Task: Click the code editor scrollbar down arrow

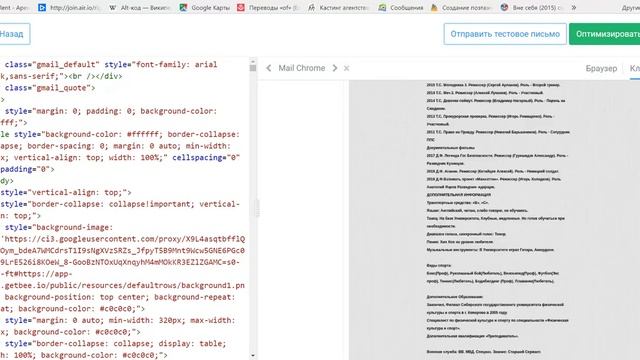Action: [253, 356]
